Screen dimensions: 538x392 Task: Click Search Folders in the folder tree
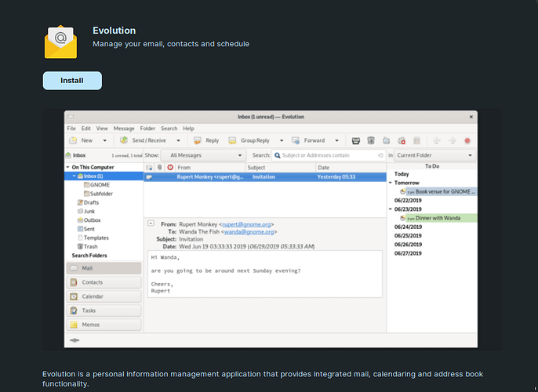[89, 256]
